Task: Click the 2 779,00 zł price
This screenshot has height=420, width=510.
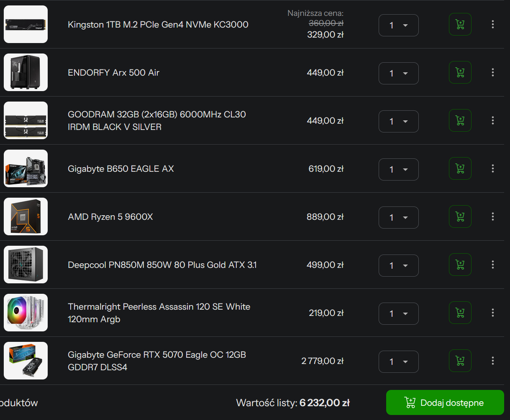Action: [323, 361]
